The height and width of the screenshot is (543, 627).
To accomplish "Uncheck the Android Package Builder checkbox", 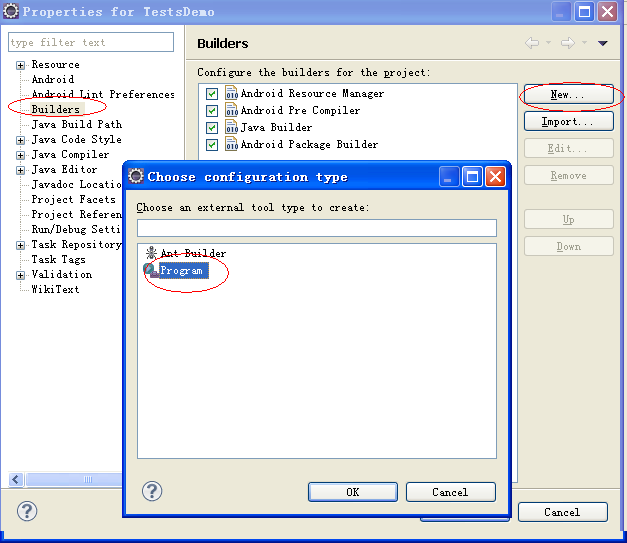I will 212,145.
